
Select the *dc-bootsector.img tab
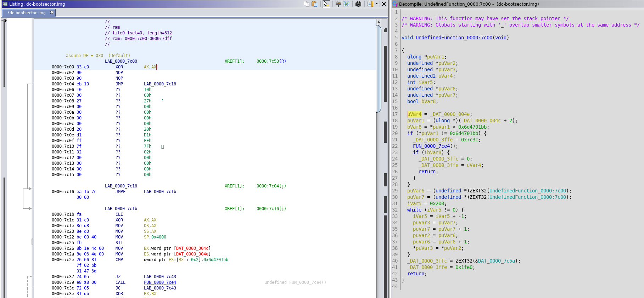[27, 13]
